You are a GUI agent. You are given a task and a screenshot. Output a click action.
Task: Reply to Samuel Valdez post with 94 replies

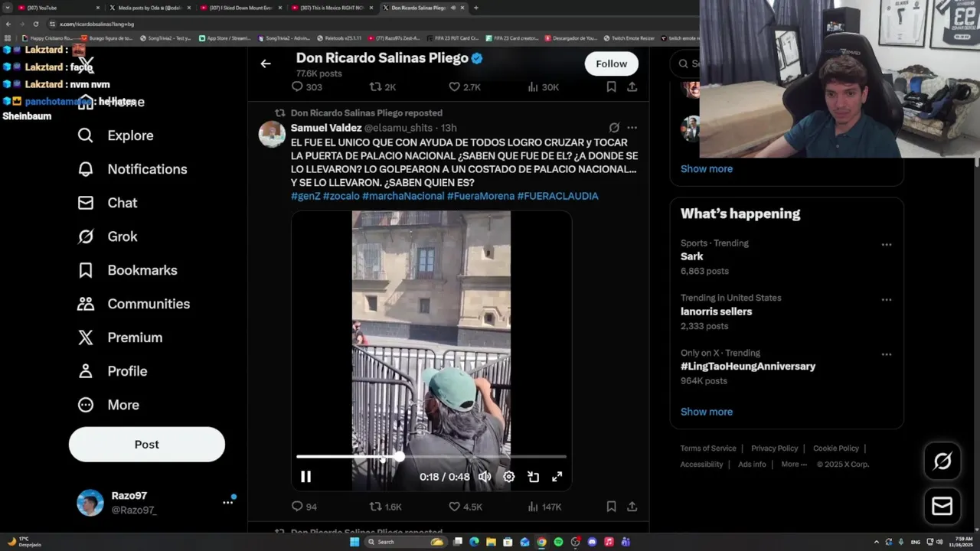[x=304, y=507]
